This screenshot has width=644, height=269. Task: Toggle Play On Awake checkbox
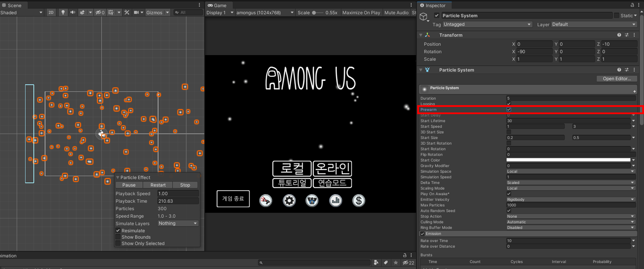point(509,194)
